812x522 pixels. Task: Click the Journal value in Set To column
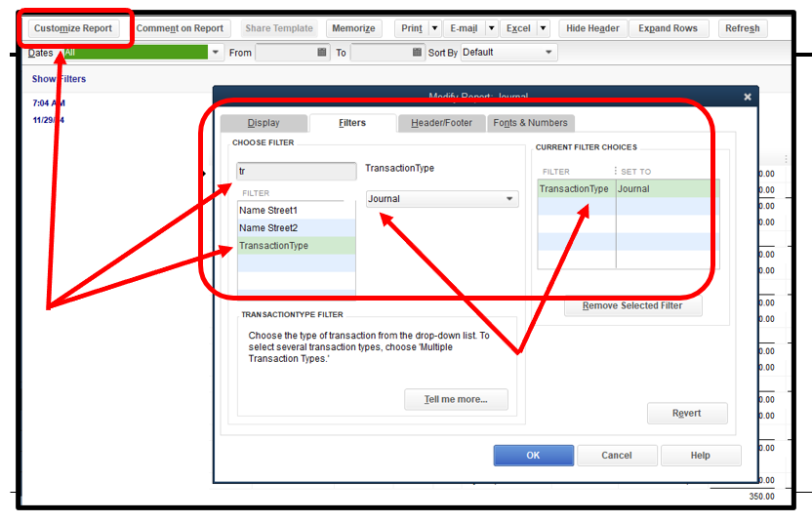pos(633,189)
